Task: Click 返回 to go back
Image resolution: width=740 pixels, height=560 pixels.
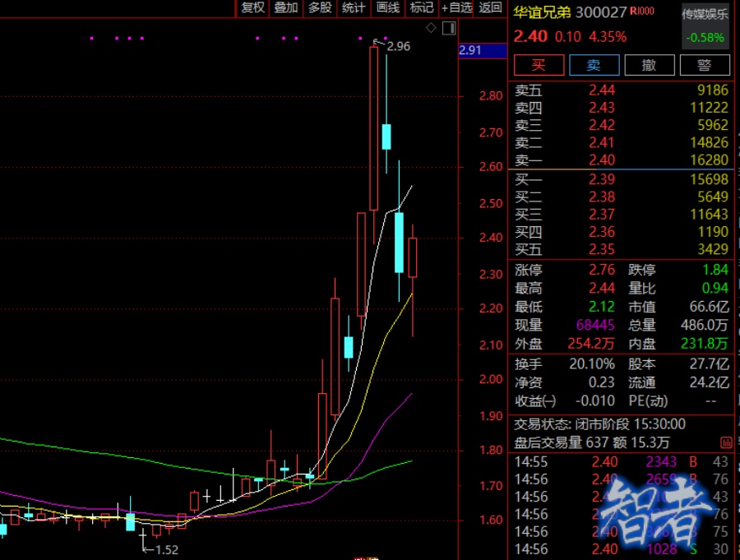Action: point(490,7)
